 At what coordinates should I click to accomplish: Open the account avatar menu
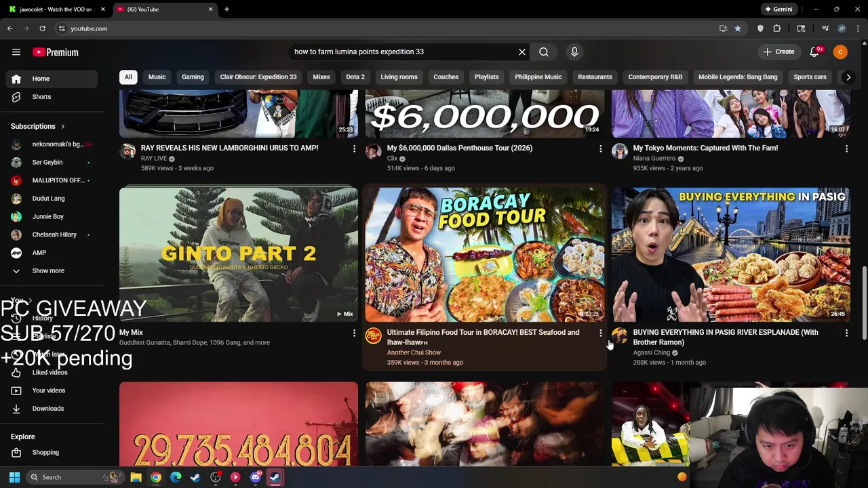(x=840, y=52)
